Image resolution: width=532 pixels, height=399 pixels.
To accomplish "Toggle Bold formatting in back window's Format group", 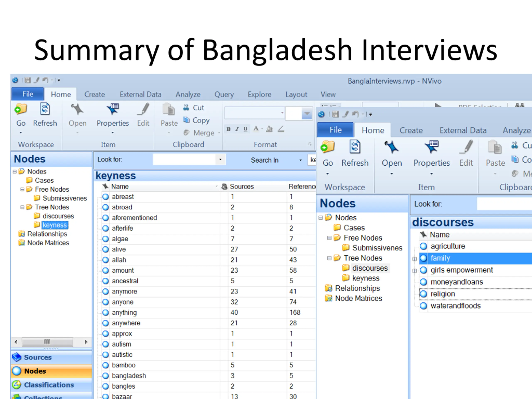I will [228, 129].
